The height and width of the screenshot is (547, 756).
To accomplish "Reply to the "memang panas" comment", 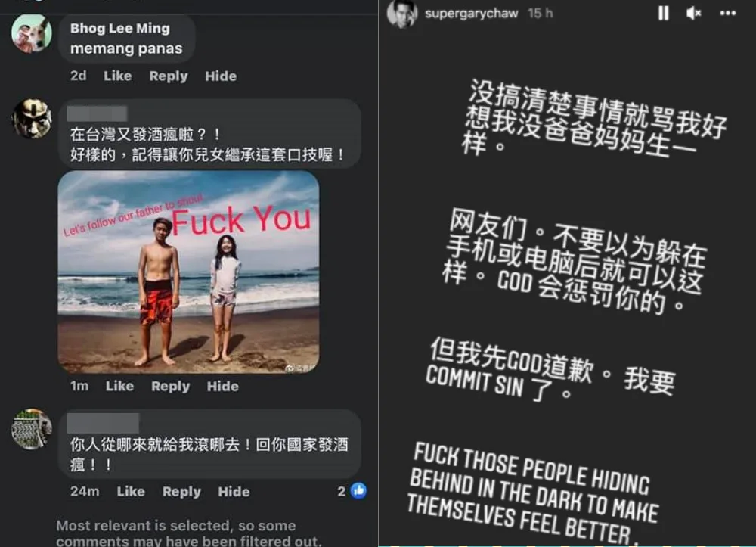I will (x=169, y=76).
